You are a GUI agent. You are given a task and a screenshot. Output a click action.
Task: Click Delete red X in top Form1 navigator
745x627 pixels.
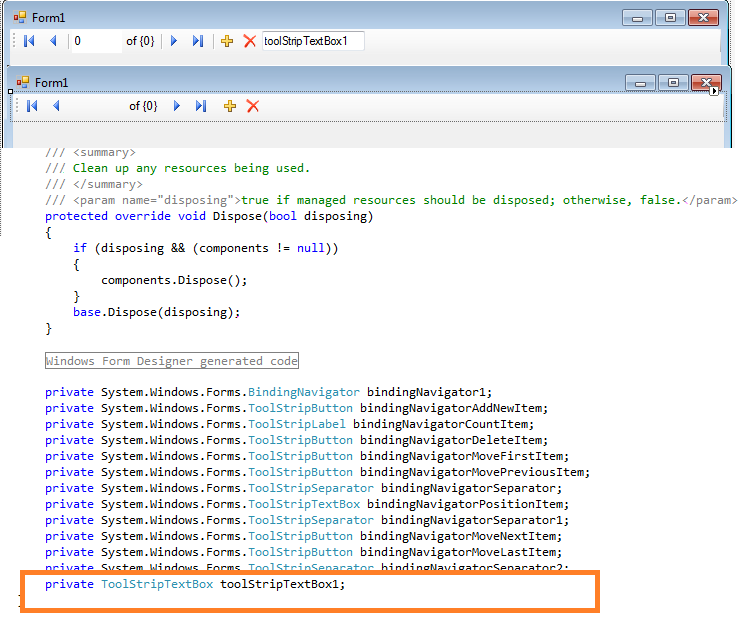(x=249, y=41)
